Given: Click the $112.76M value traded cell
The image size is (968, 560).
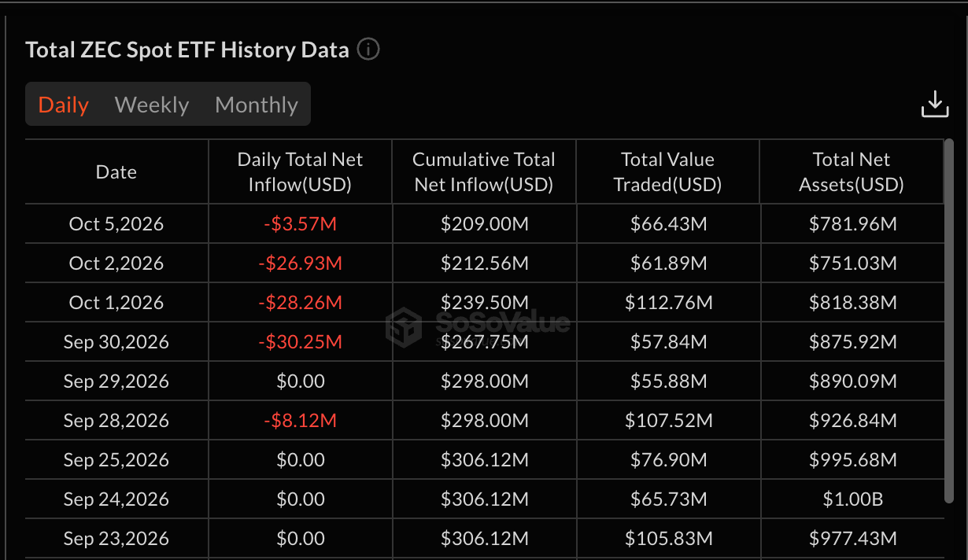Looking at the screenshot, I should coord(668,303).
